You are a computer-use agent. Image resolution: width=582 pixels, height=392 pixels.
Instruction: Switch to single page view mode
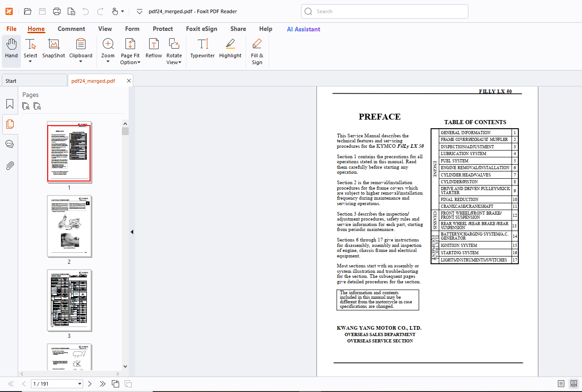(x=561, y=384)
